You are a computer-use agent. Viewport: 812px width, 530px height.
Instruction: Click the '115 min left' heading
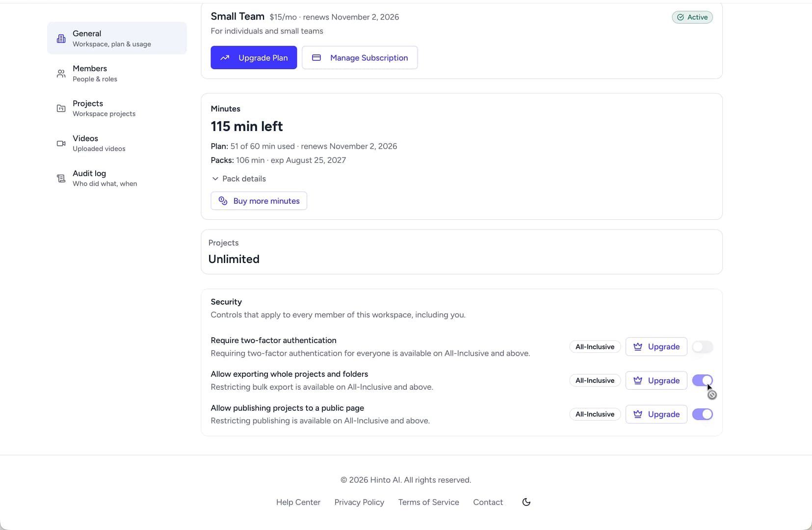(x=247, y=127)
